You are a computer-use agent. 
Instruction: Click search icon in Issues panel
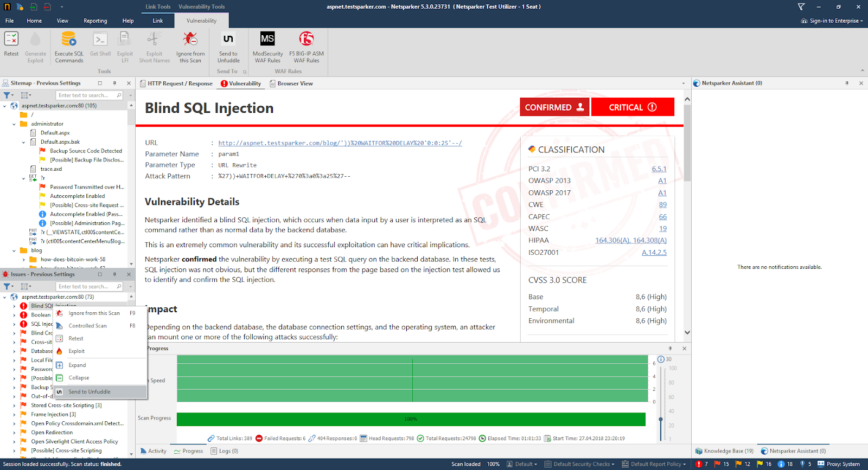coord(119,286)
